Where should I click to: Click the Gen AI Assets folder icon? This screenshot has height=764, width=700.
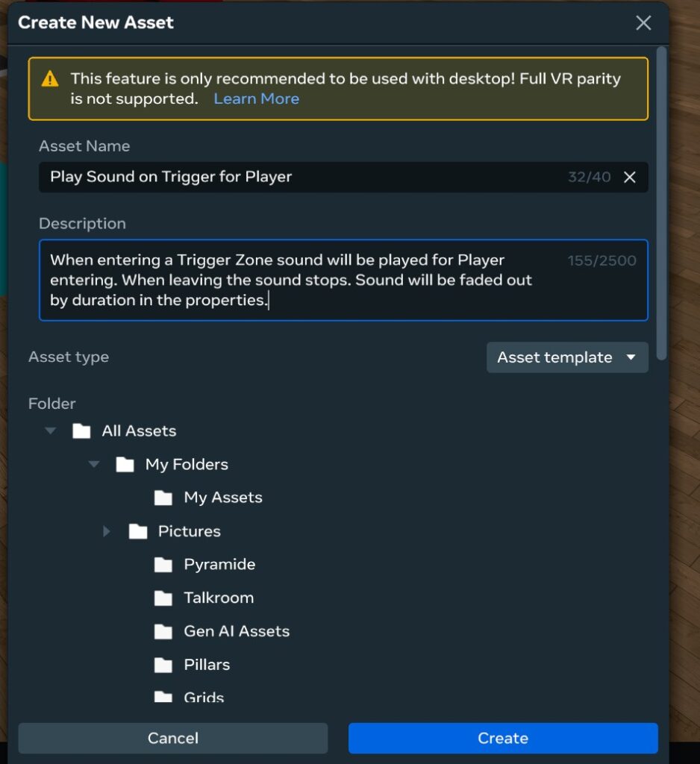point(163,631)
